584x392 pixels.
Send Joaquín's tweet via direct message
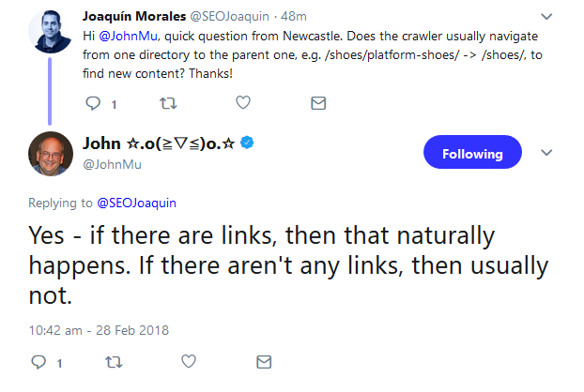pos(317,103)
